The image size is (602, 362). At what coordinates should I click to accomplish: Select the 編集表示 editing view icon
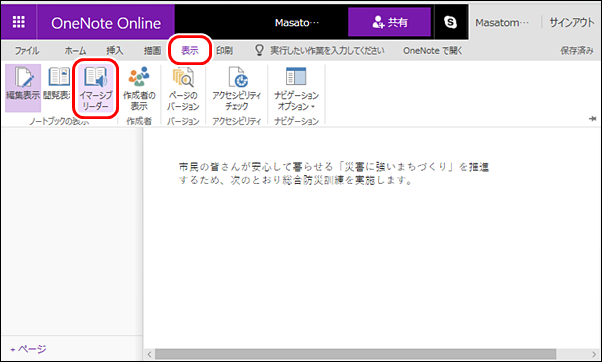pos(23,88)
